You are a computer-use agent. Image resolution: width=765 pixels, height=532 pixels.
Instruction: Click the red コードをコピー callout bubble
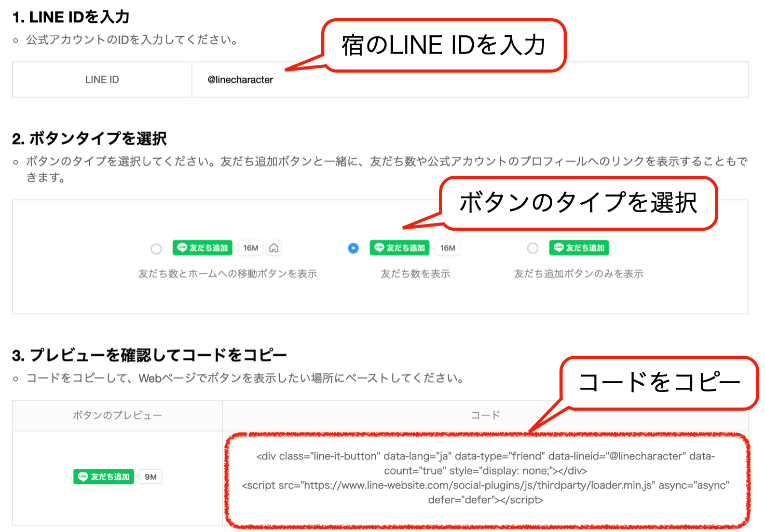pos(659,383)
